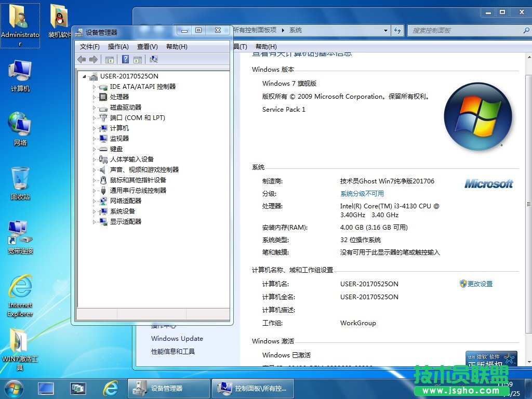The image size is (532, 399).
Task: Click the WorkGroup value text
Action: point(358,323)
